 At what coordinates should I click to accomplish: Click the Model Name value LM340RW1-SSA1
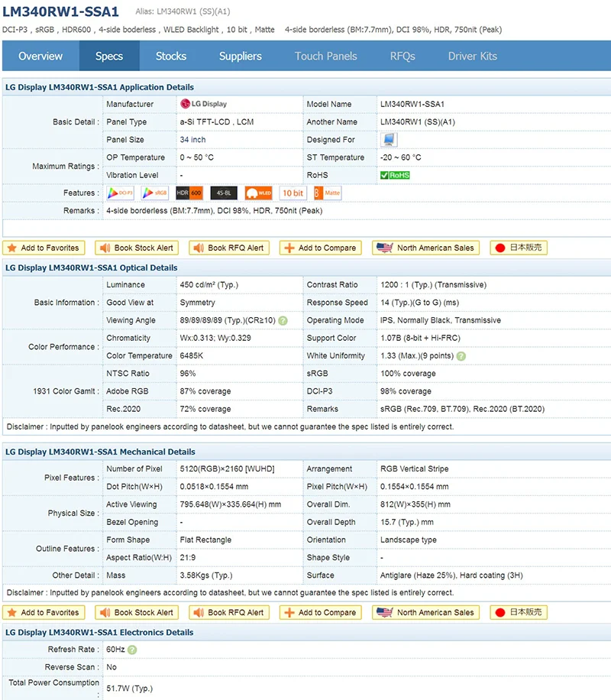[412, 105]
